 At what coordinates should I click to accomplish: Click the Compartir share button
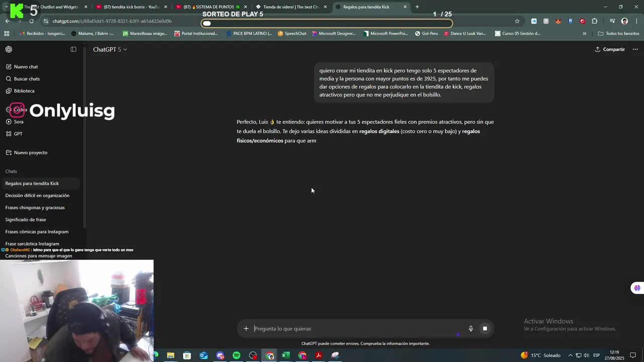click(610, 49)
